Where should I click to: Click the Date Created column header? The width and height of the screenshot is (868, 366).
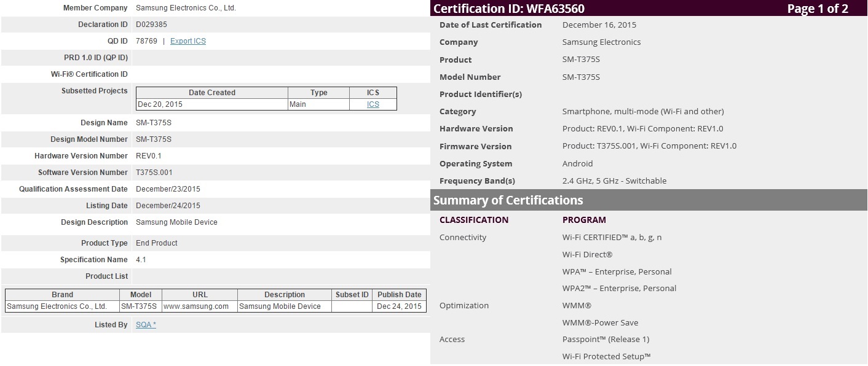(212, 93)
